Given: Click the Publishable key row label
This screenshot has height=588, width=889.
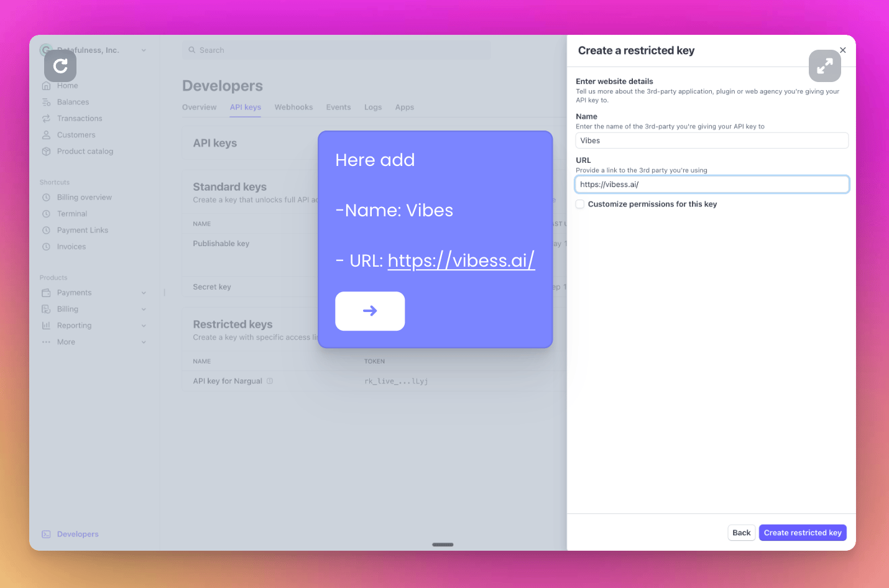Looking at the screenshot, I should click(x=221, y=244).
